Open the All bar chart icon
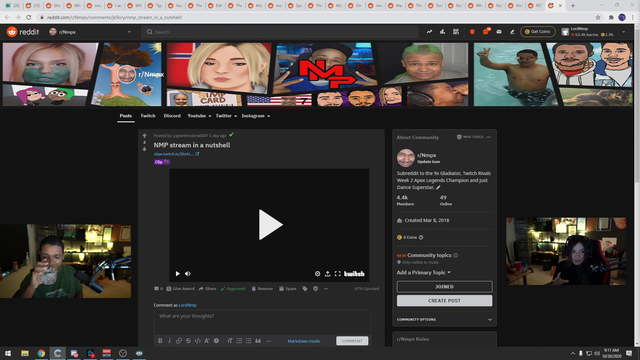 [x=442, y=32]
